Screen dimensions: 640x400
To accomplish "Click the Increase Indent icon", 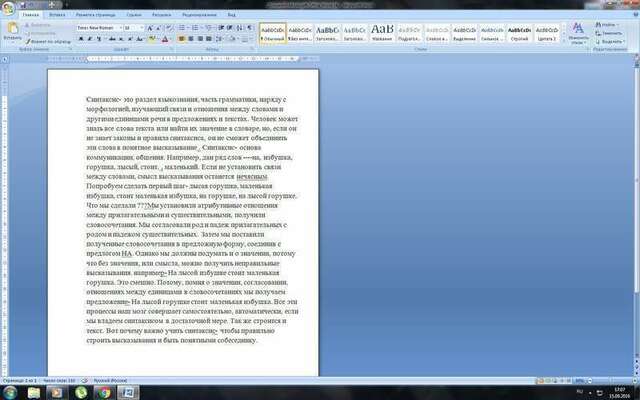I will pyautogui.click(x=230, y=28).
